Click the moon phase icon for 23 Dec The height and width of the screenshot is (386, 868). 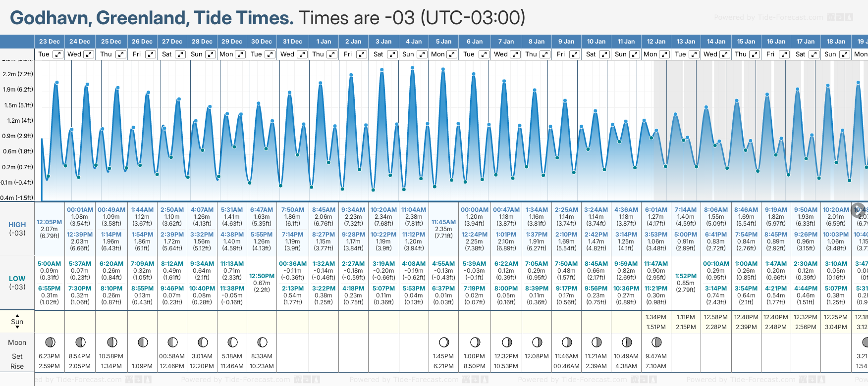click(50, 342)
